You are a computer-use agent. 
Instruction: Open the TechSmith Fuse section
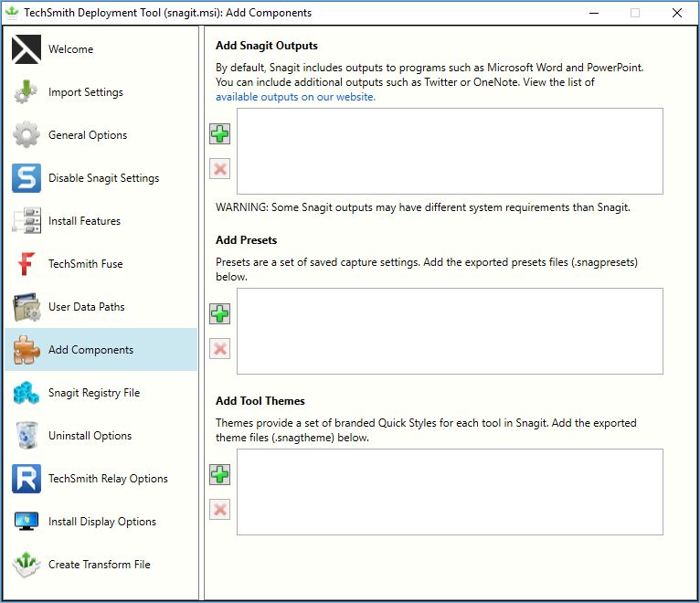(x=101, y=264)
